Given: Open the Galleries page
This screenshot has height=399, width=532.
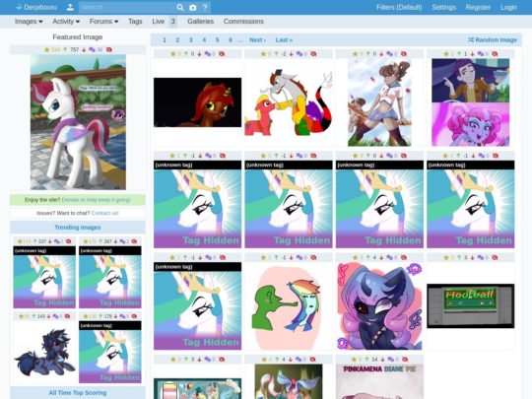Looking at the screenshot, I should [x=201, y=22].
